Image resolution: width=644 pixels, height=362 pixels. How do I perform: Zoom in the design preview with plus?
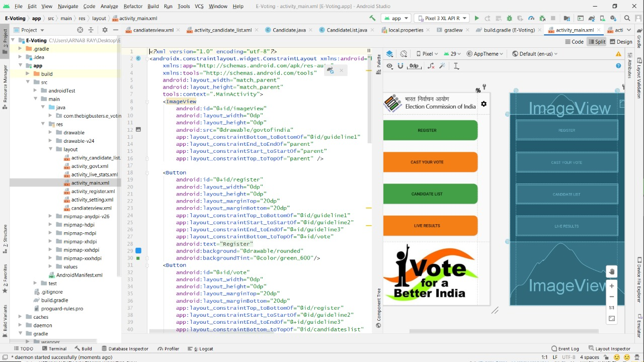pyautogui.click(x=612, y=286)
